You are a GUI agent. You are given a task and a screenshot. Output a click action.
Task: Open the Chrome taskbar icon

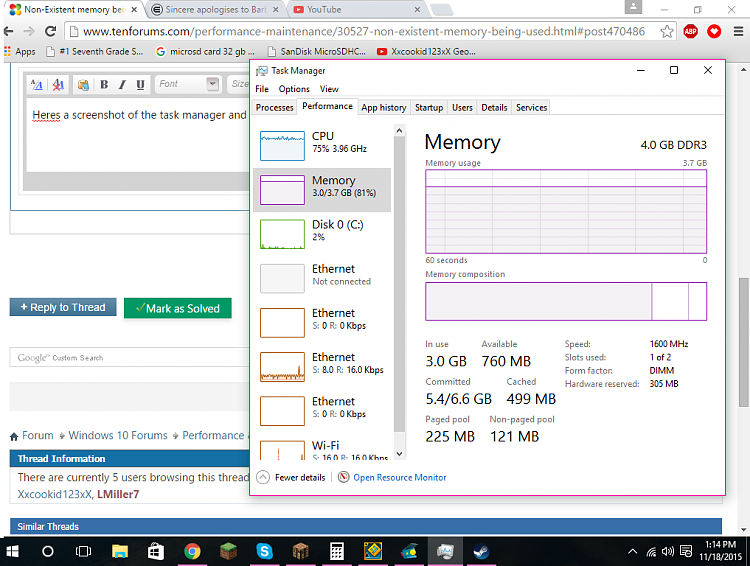coord(192,552)
